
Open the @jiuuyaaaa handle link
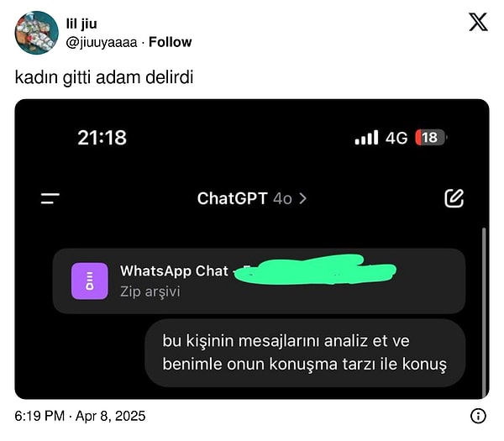pos(102,43)
